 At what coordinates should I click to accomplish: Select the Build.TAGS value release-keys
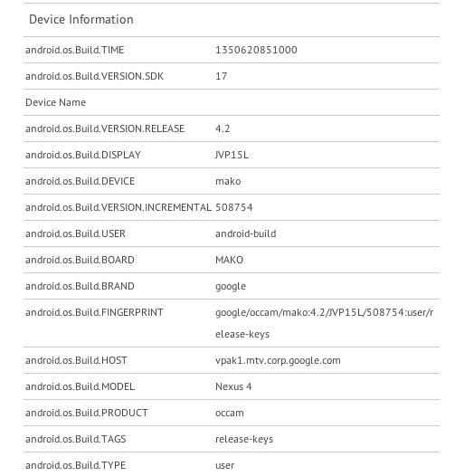point(244,439)
